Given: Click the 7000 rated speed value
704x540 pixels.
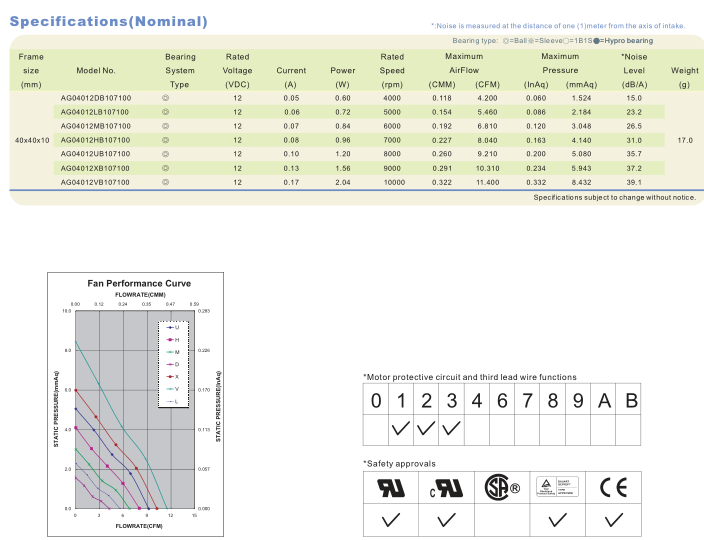Looking at the screenshot, I should tap(392, 140).
